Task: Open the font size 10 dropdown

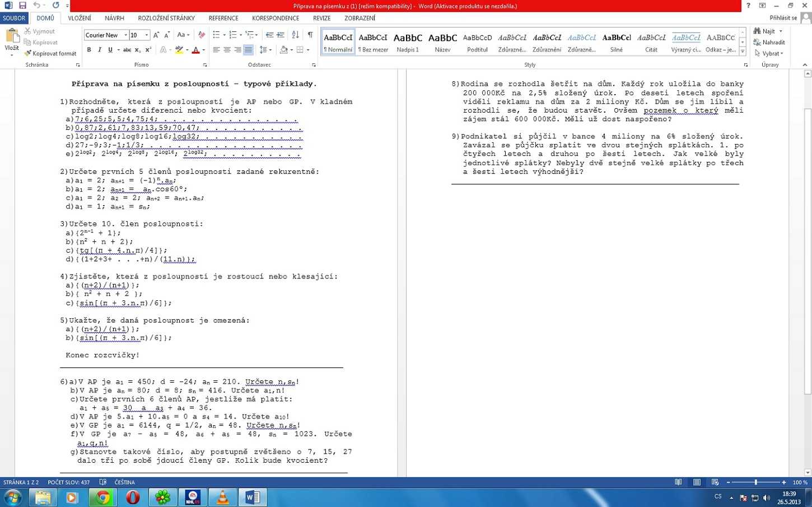Action: pyautogui.click(x=147, y=35)
